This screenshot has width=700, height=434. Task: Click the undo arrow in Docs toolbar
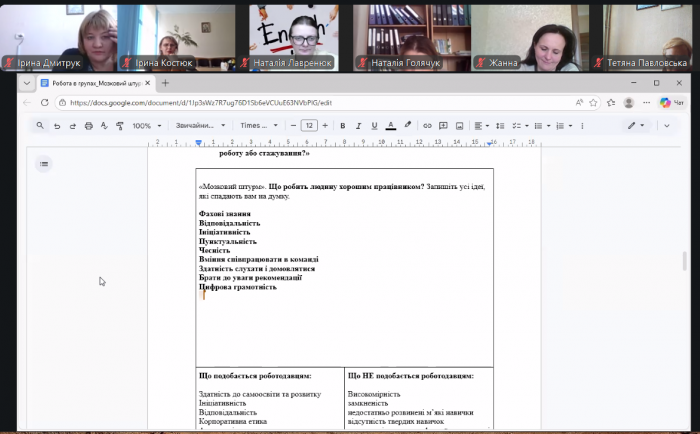click(58, 126)
